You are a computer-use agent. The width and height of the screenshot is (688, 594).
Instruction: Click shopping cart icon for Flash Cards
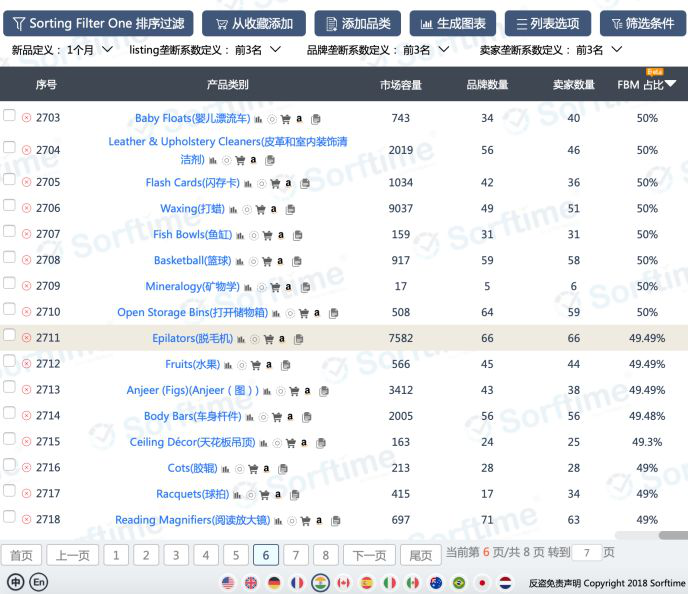pyautogui.click(x=275, y=183)
